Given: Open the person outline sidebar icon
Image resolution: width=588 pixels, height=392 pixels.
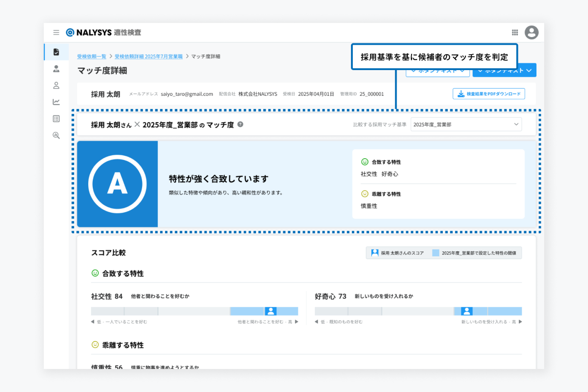Looking at the screenshot, I should tap(56, 85).
